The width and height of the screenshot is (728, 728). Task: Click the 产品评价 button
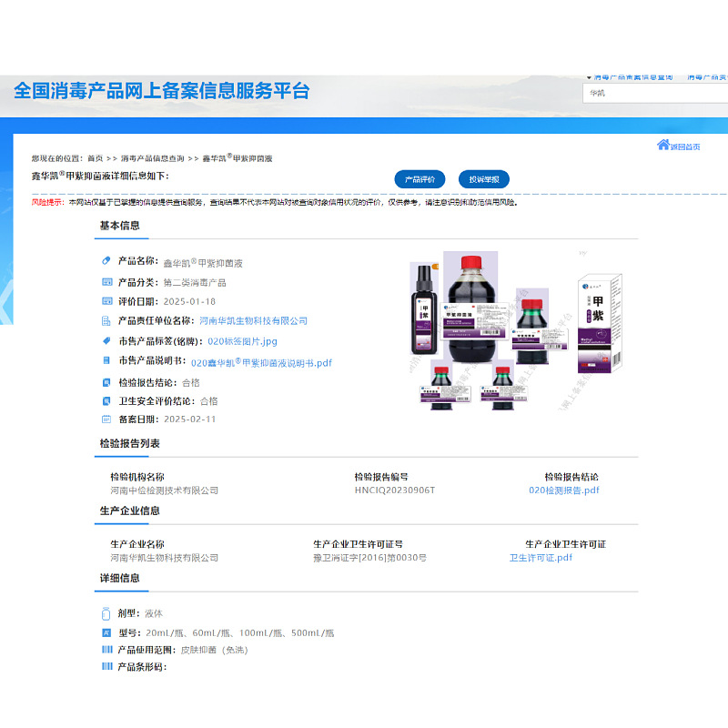pyautogui.click(x=422, y=179)
